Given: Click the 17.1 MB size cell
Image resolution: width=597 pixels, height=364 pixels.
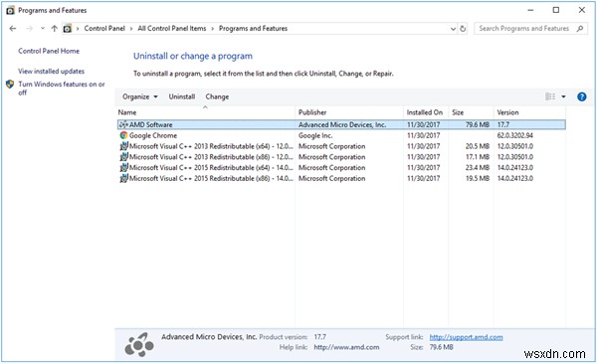Looking at the screenshot, I should point(477,156).
